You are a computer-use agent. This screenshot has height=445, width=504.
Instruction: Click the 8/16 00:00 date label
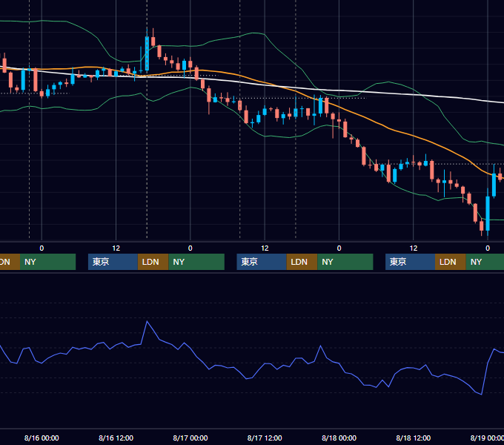(x=42, y=438)
